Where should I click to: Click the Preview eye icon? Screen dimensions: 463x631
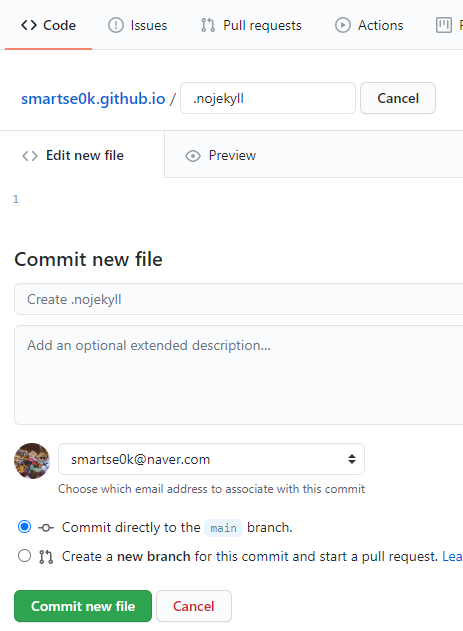pyautogui.click(x=193, y=156)
